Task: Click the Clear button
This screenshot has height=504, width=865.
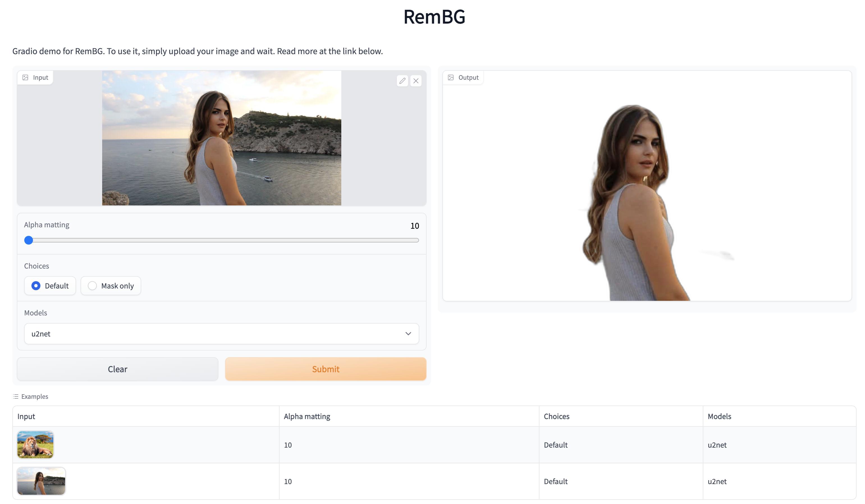Action: click(x=117, y=369)
